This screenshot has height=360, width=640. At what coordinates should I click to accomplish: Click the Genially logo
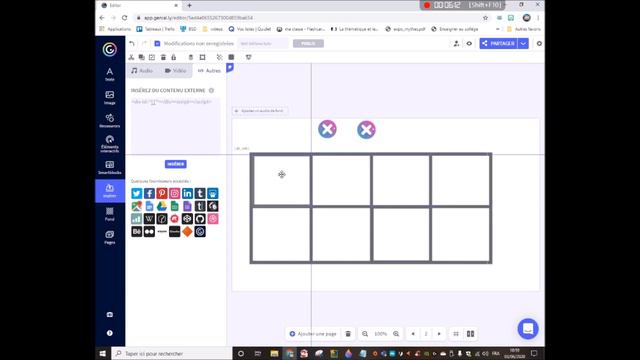point(109,49)
